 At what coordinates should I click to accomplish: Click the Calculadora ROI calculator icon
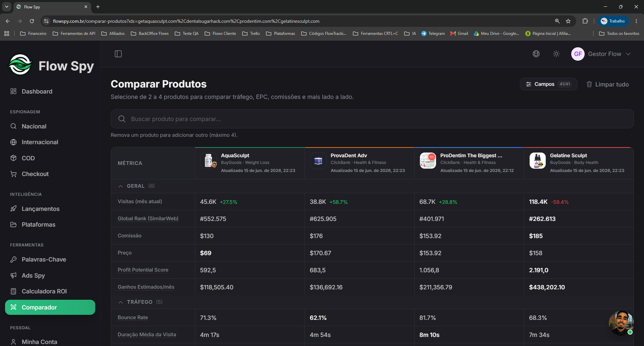tap(13, 291)
